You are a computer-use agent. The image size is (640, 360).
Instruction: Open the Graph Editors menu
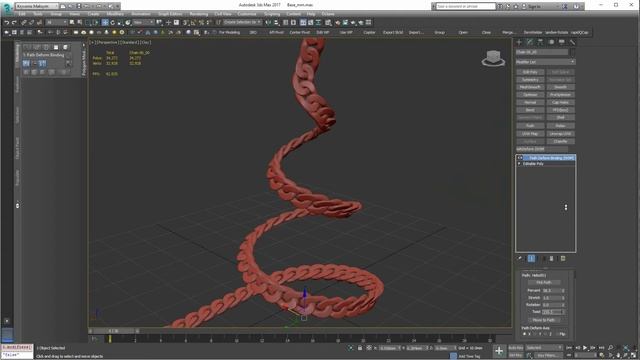click(x=170, y=14)
